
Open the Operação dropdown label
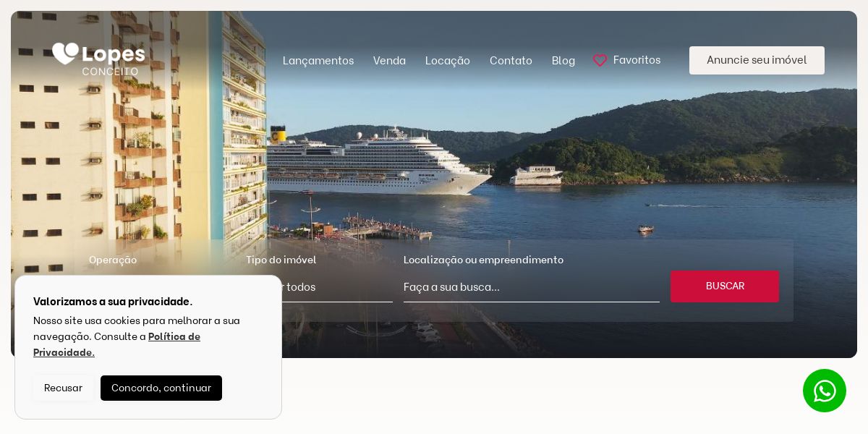[x=113, y=260]
